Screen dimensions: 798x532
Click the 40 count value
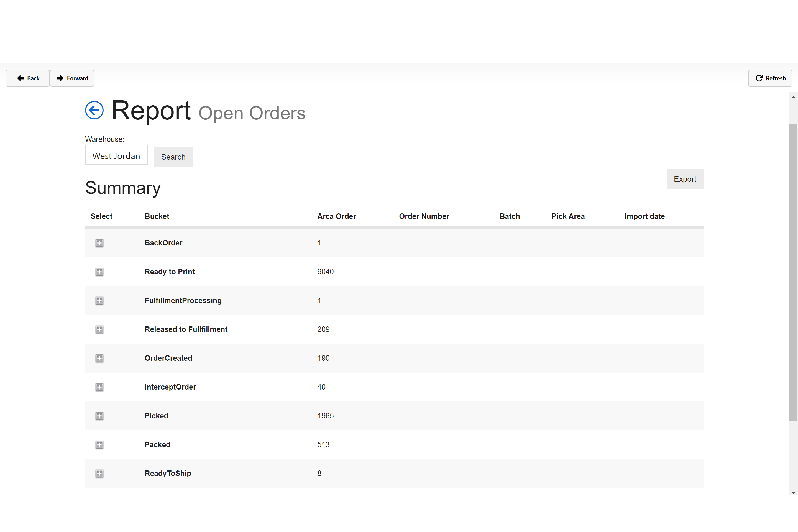pyautogui.click(x=321, y=387)
